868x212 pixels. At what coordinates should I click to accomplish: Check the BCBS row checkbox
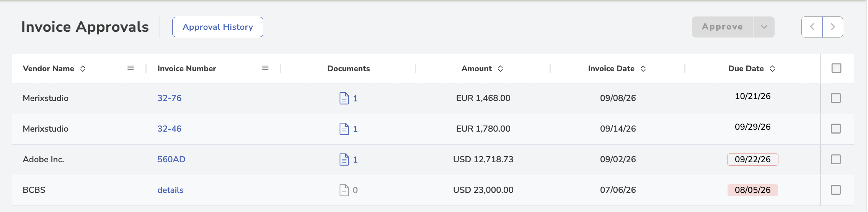tap(836, 190)
